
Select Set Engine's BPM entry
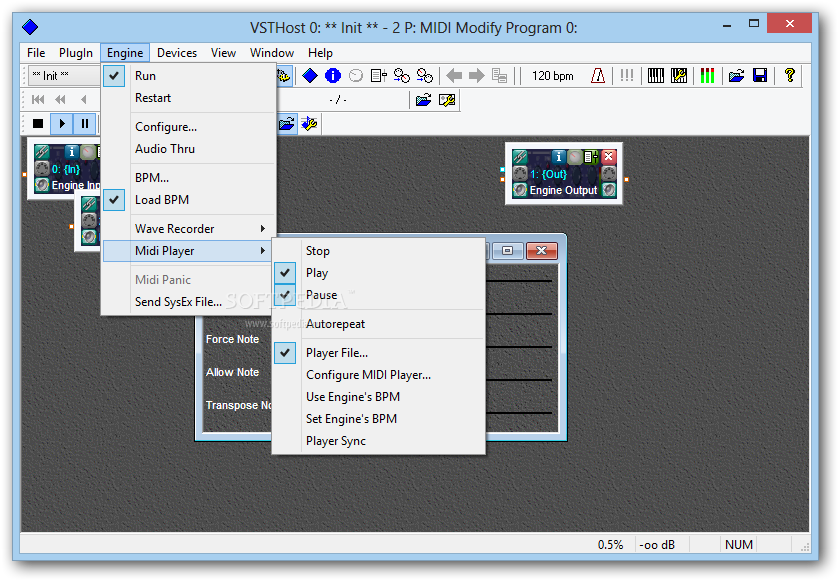[x=379, y=419]
